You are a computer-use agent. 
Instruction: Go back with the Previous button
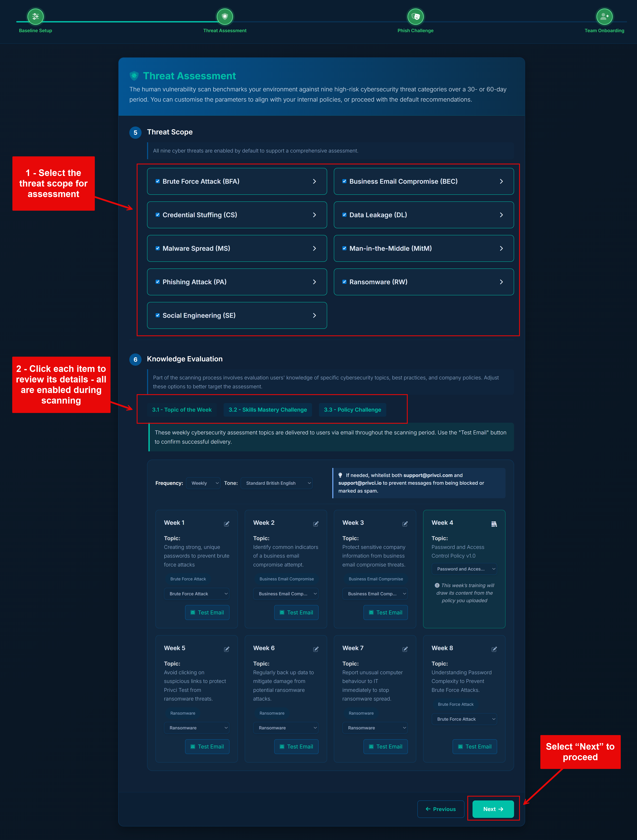coord(440,809)
